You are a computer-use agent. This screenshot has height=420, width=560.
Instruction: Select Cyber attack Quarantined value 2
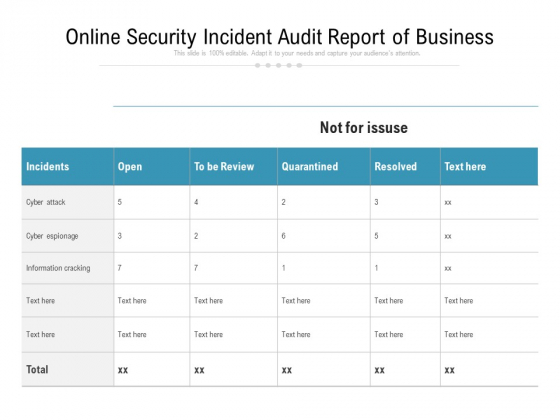284,202
